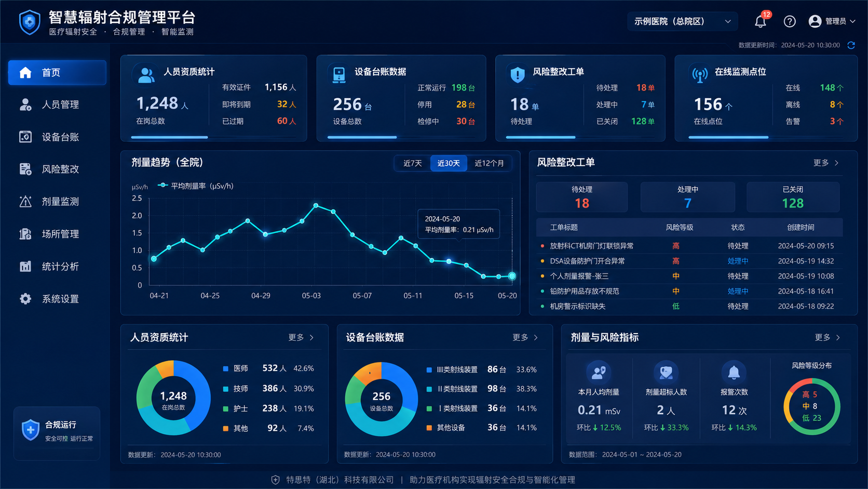
Task: Click the 在线监测点位 signal antenna icon
Action: [x=700, y=75]
